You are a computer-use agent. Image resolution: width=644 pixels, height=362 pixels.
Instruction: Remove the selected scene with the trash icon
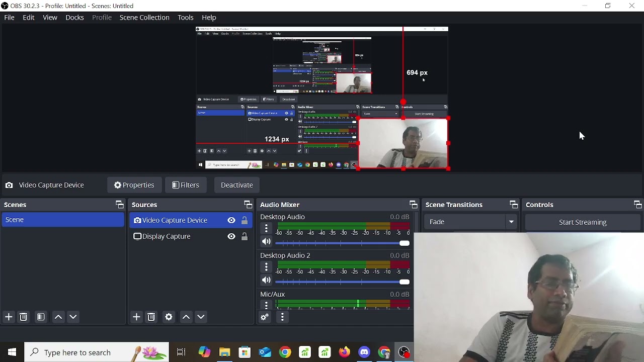(x=24, y=317)
